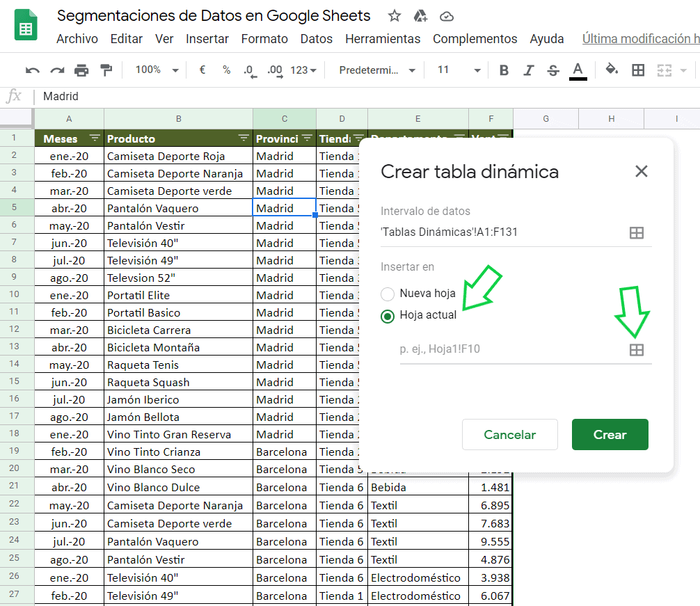
Task: Decrease decimal places button
Action: [250, 70]
